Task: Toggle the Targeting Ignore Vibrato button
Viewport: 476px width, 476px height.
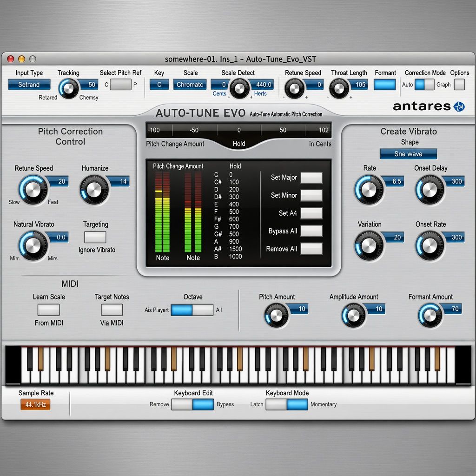Action: [95, 237]
